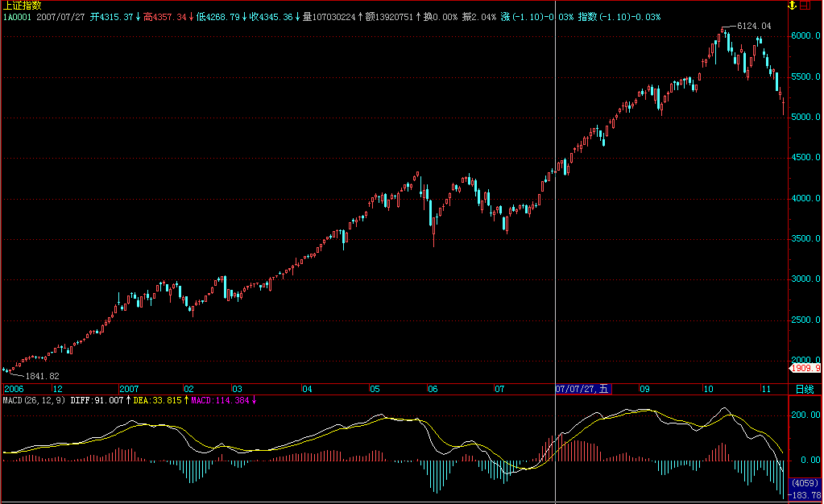Open the 日线 period selector
This screenshot has width=824, height=504.
(805, 389)
